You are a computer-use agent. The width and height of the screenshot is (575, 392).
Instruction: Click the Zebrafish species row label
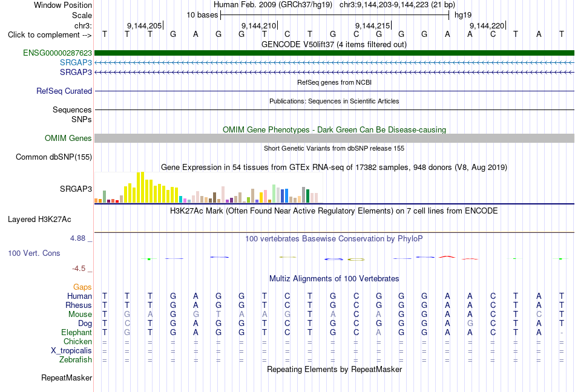coord(76,360)
